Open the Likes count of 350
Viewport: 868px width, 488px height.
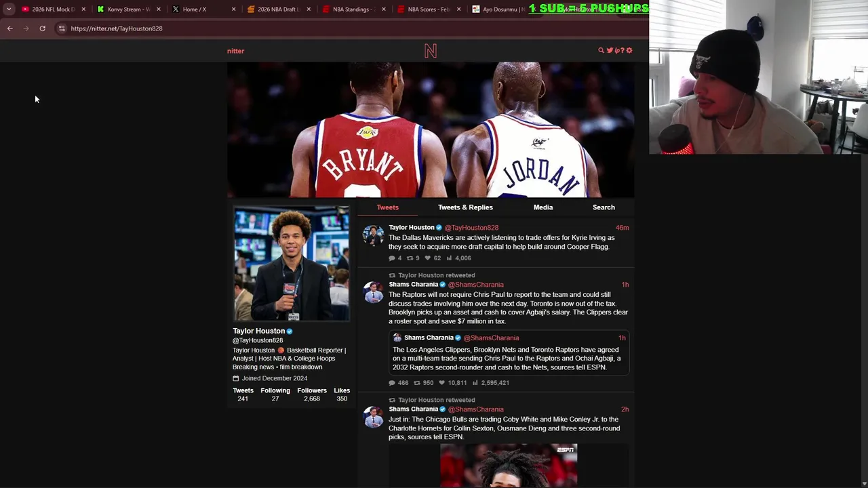tap(342, 394)
